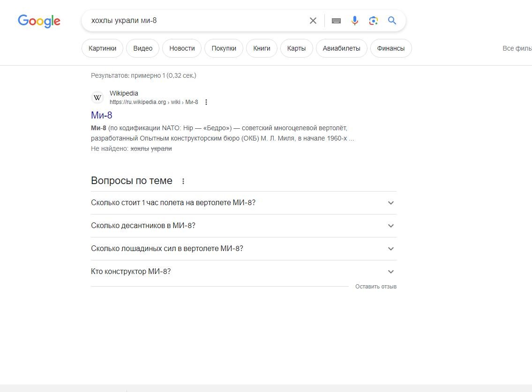532x392 pixels.
Task: Expand question about cost of 1 hour flight
Action: coord(244,203)
